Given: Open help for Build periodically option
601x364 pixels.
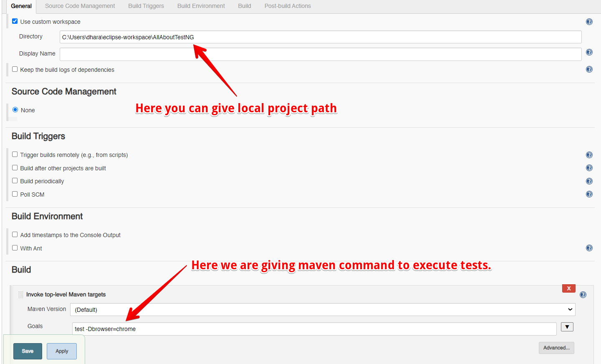Looking at the screenshot, I should click(x=589, y=181).
